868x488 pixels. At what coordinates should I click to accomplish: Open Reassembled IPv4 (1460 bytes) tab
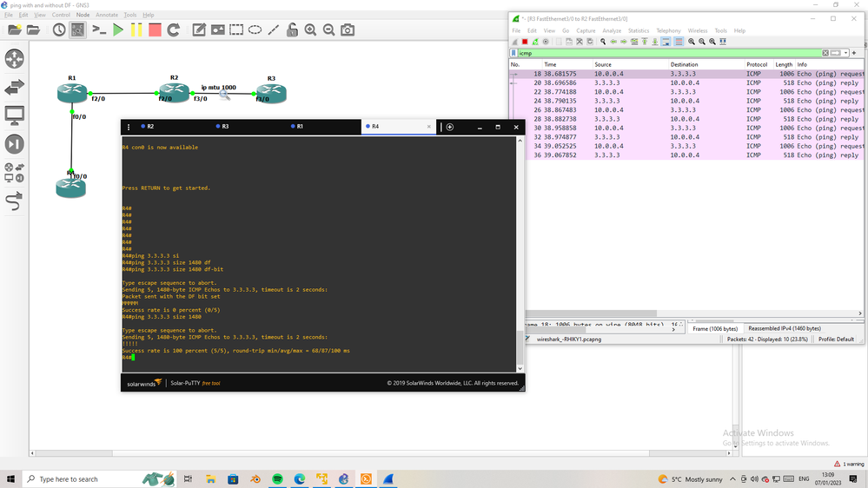point(785,328)
